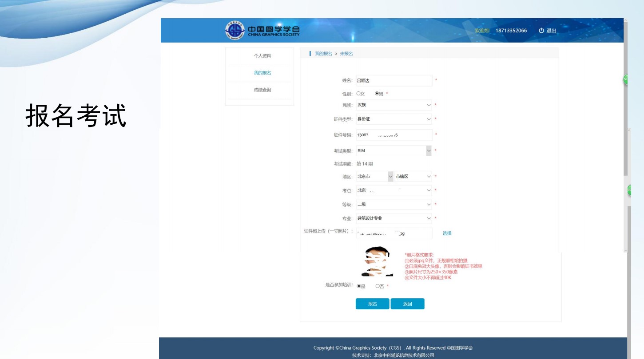Open the 等级 level dropdown
Viewport: 644px width, 359px height.
click(394, 205)
